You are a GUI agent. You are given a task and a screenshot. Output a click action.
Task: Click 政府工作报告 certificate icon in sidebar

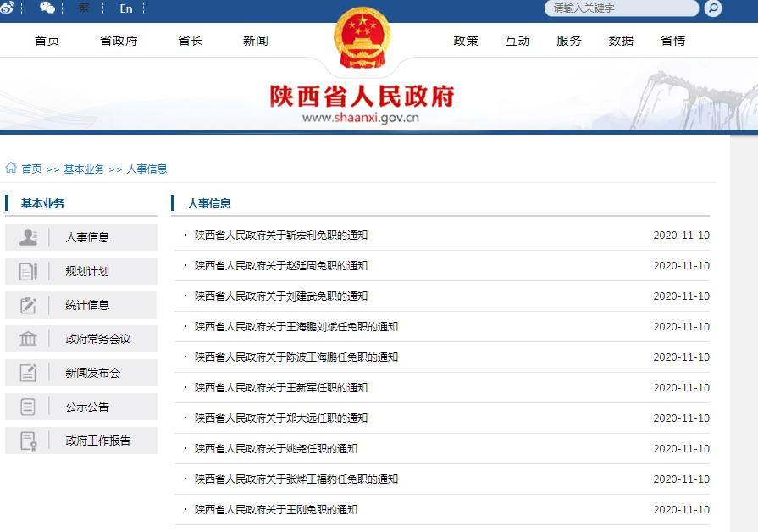click(x=28, y=441)
